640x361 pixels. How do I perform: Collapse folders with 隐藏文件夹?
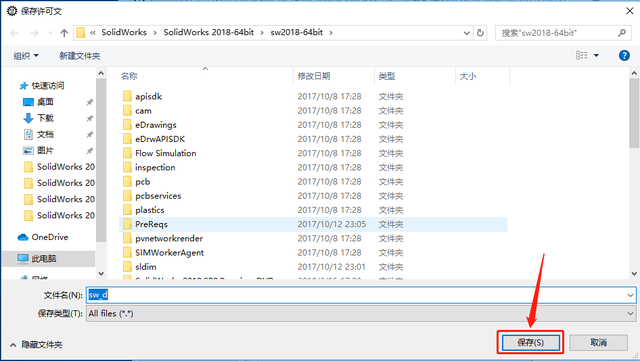36,345
